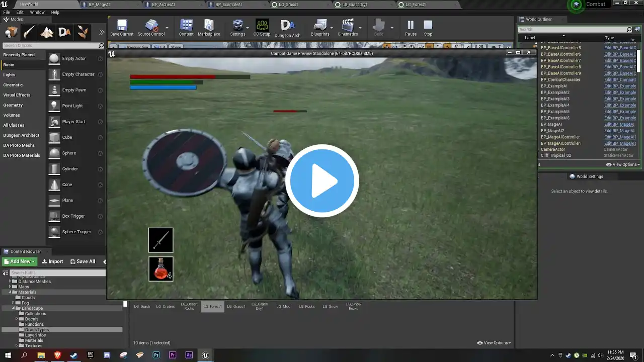Click the Save All button

pos(83,261)
